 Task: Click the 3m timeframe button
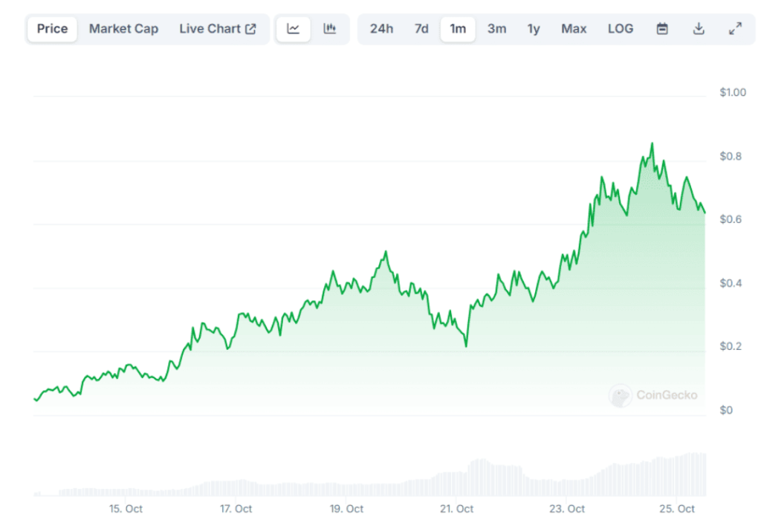(496, 28)
